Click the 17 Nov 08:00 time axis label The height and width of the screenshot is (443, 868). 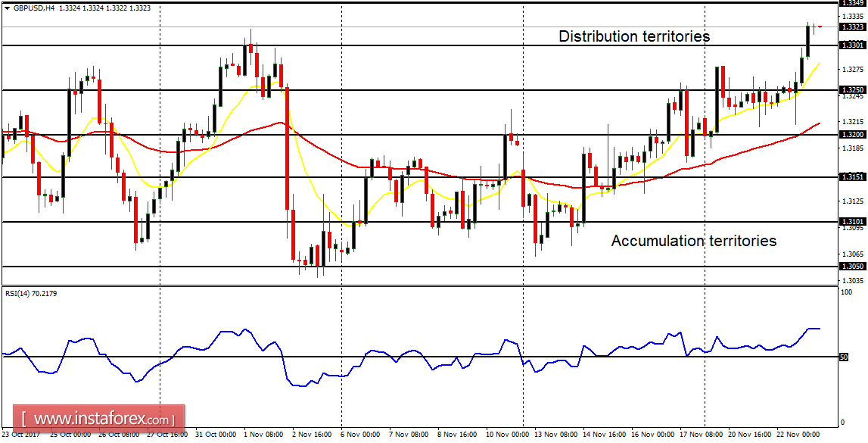pyautogui.click(x=701, y=435)
